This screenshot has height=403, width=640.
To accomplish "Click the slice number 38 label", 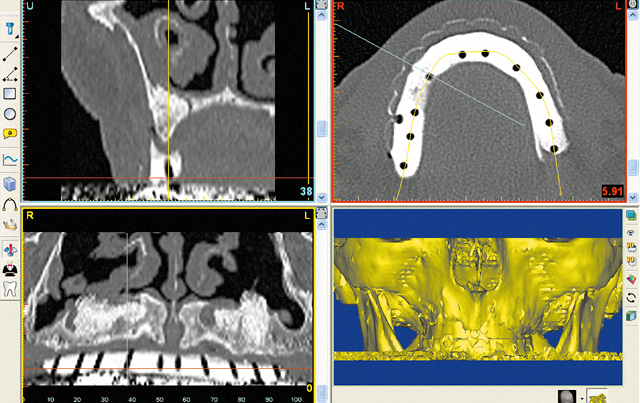I will point(306,191).
